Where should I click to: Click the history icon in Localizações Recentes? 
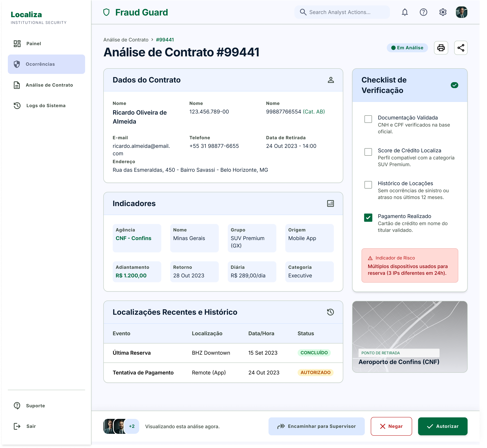330,312
